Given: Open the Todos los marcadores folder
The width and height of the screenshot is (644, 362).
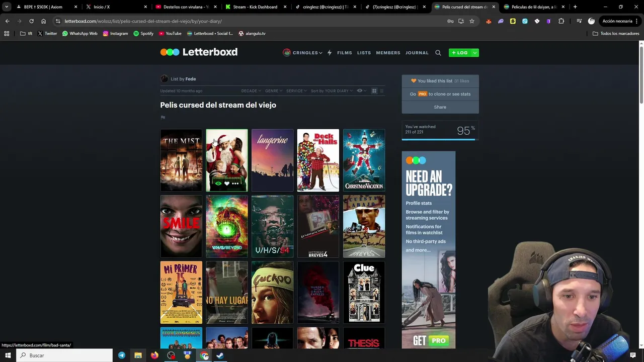Looking at the screenshot, I should (616, 34).
